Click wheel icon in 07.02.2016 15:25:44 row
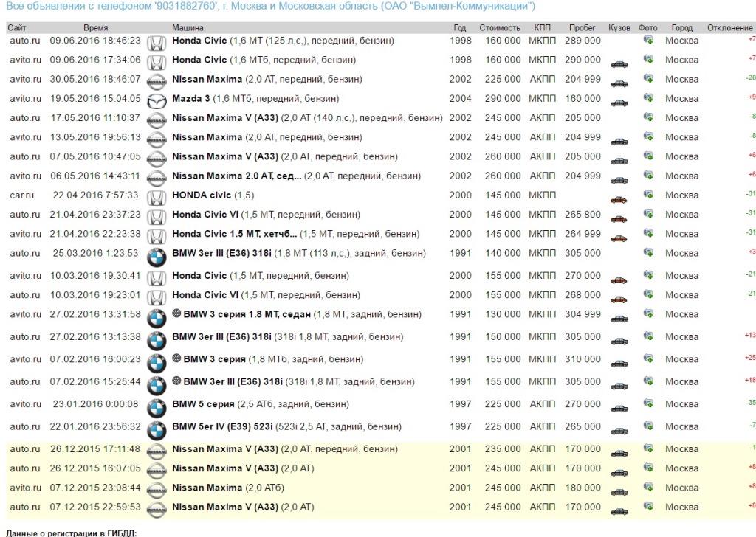 click(x=176, y=381)
